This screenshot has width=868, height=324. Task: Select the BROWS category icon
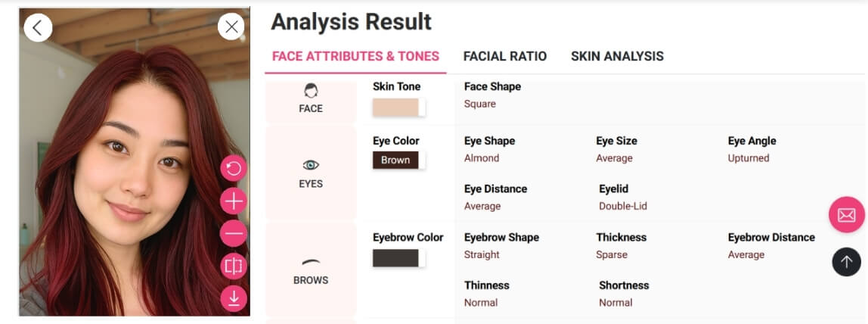point(311,263)
